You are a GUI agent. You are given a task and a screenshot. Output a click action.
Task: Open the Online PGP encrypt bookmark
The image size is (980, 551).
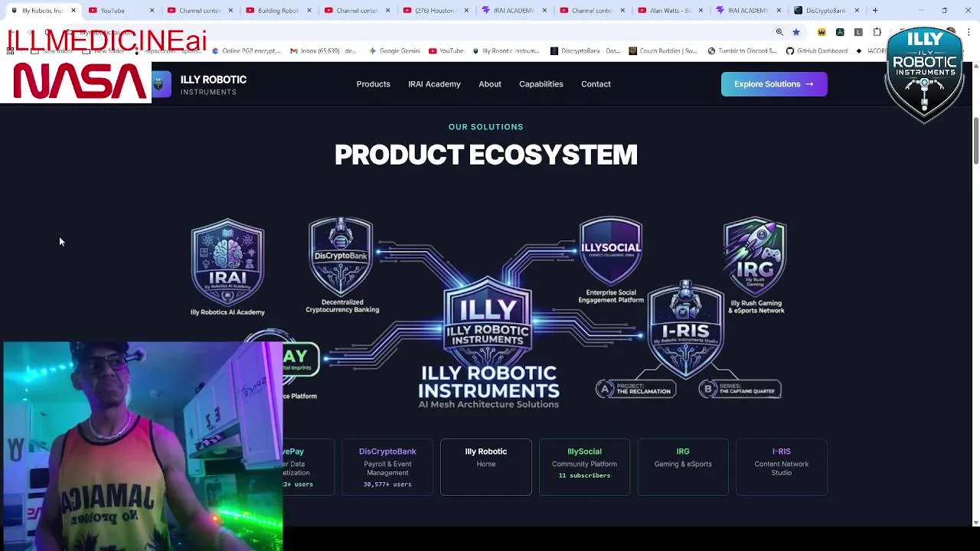click(x=247, y=51)
